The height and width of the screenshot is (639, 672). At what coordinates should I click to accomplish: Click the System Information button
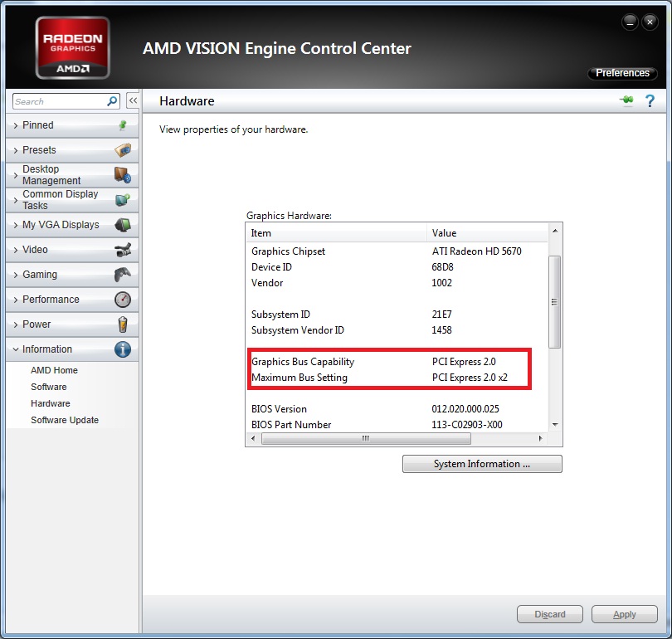pos(482,464)
